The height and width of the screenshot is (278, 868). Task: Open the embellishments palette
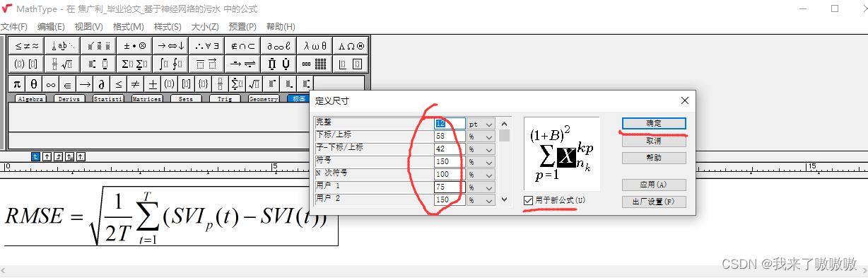pos(98,46)
